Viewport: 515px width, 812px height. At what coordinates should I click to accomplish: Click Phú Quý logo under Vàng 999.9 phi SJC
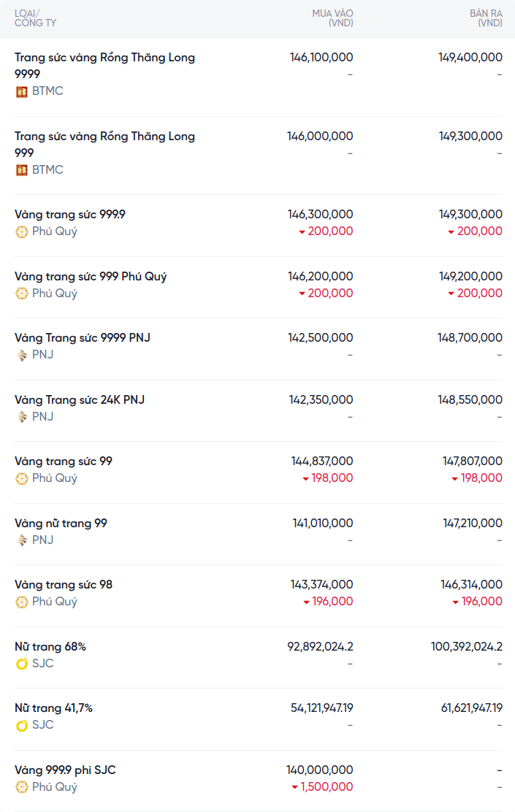point(21,787)
